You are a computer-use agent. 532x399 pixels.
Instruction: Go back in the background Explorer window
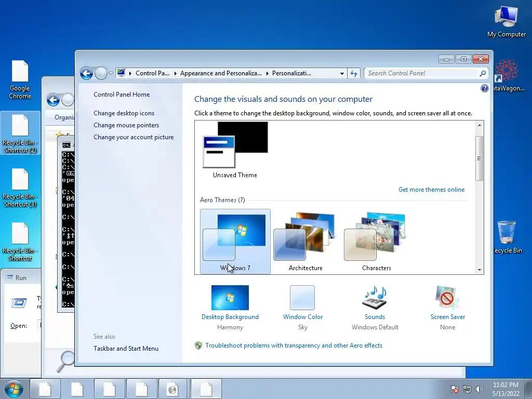click(54, 100)
